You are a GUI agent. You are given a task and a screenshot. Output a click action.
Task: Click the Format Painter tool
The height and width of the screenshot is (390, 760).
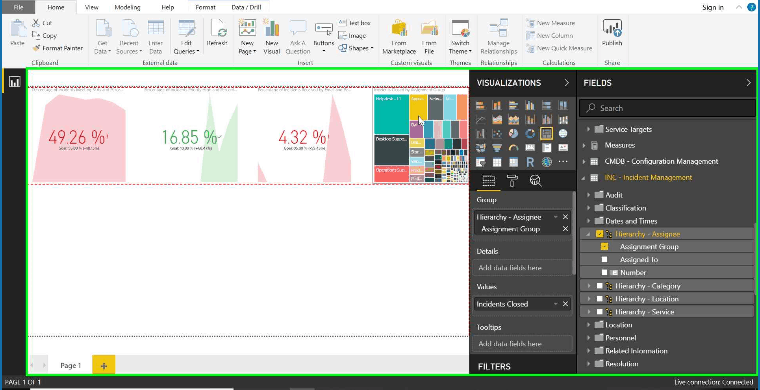tap(57, 48)
